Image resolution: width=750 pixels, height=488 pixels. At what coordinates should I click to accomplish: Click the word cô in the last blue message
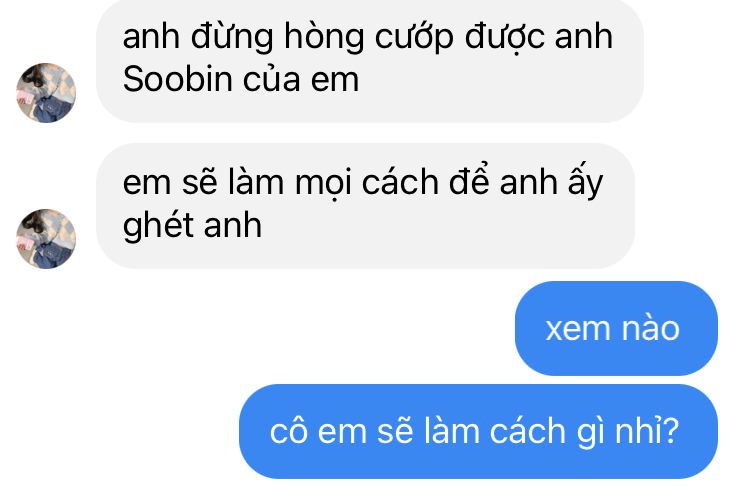click(288, 432)
